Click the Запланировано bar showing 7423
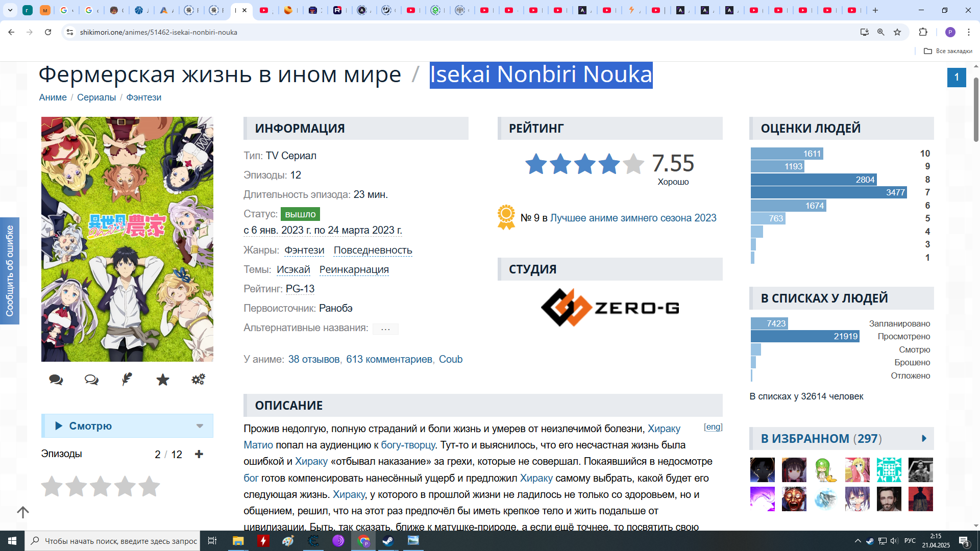Image resolution: width=980 pixels, height=551 pixels. tap(769, 323)
